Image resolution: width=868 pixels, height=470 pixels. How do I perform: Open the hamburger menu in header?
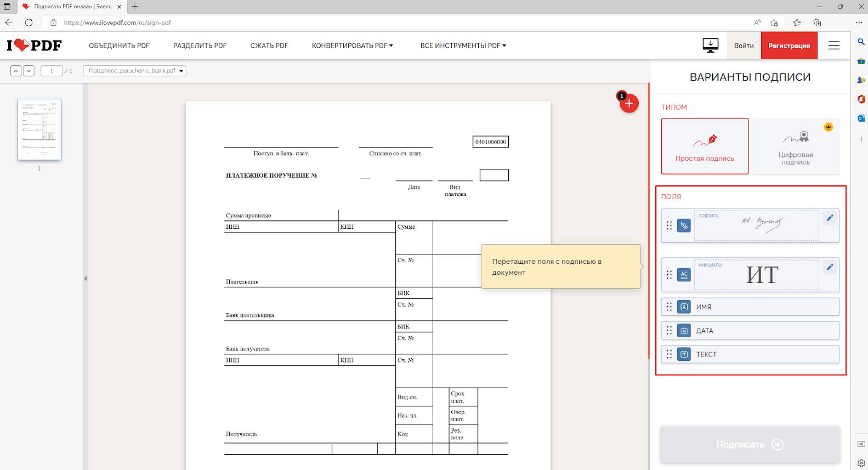pos(834,46)
